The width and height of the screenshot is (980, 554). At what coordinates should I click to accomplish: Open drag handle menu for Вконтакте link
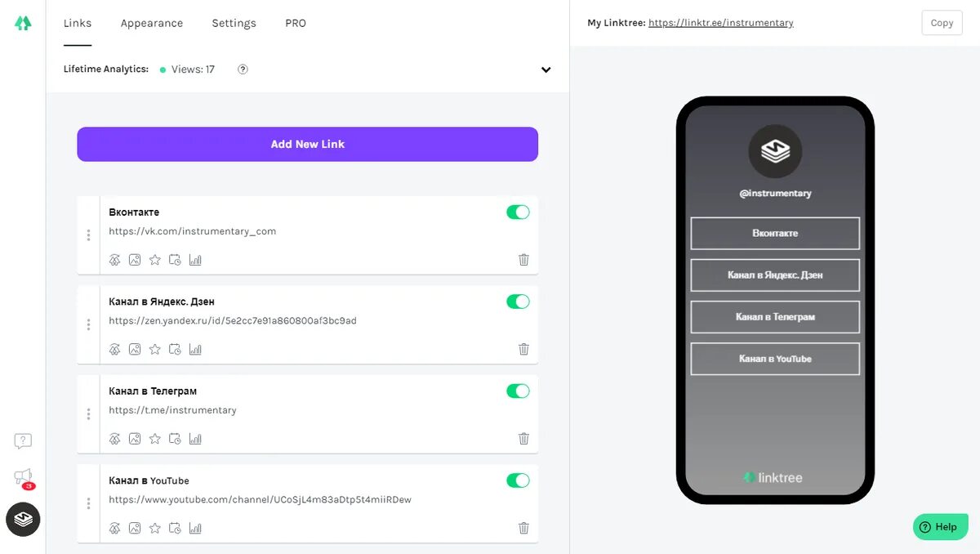coord(88,235)
